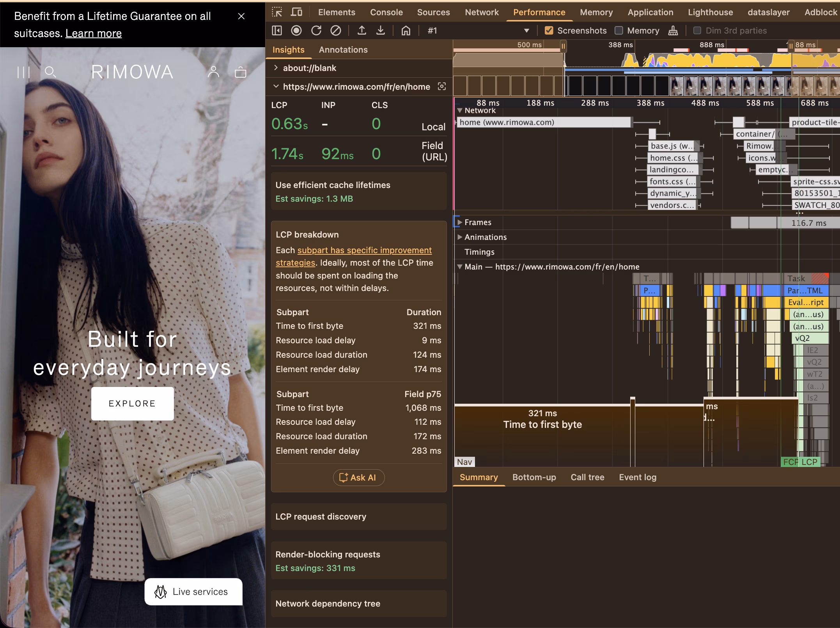
Task: Click the LCP timing marker
Action: 810,462
